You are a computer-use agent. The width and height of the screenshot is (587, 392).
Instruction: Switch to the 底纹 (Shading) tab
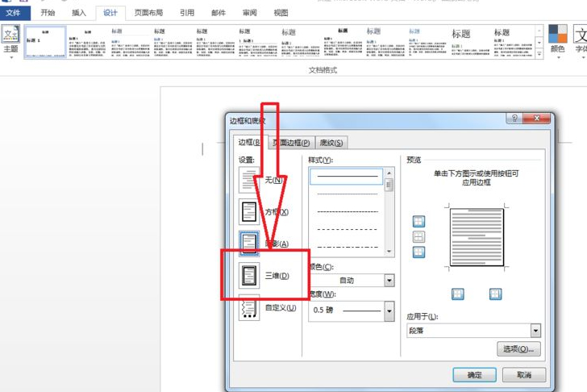pyautogui.click(x=331, y=143)
